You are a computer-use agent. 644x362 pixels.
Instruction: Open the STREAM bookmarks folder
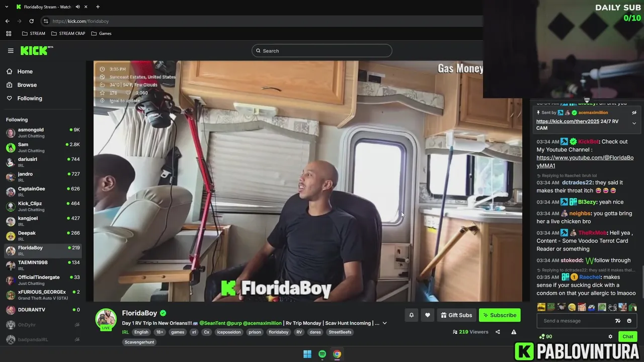[x=34, y=33]
